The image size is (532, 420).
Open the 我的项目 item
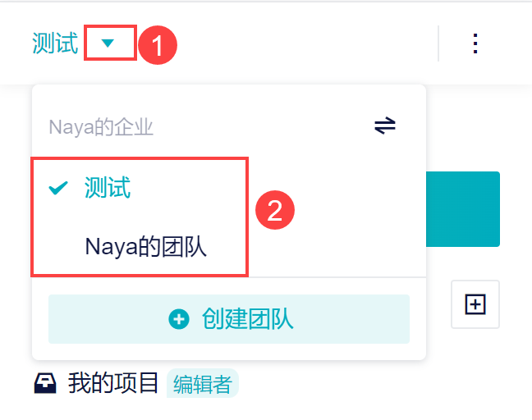pos(113,383)
